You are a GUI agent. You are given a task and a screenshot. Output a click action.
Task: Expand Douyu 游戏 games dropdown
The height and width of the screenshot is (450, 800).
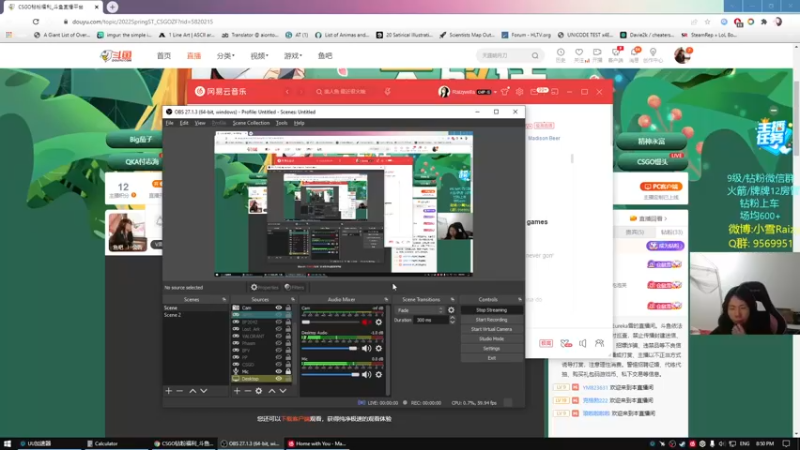click(x=293, y=56)
